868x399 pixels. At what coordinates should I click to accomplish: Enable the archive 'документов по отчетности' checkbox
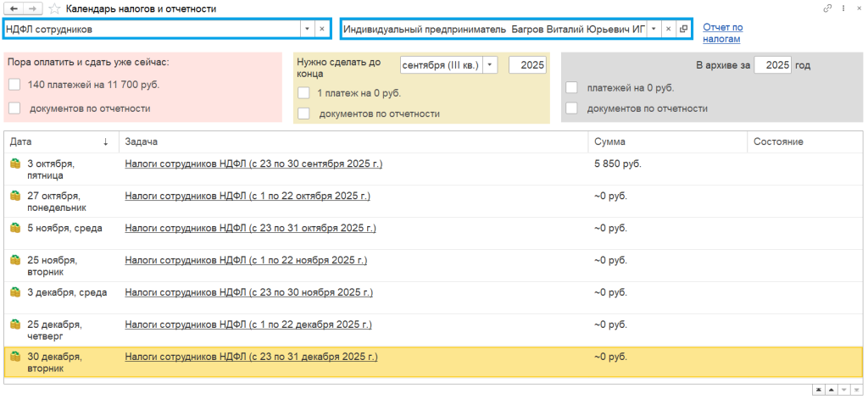click(x=571, y=108)
